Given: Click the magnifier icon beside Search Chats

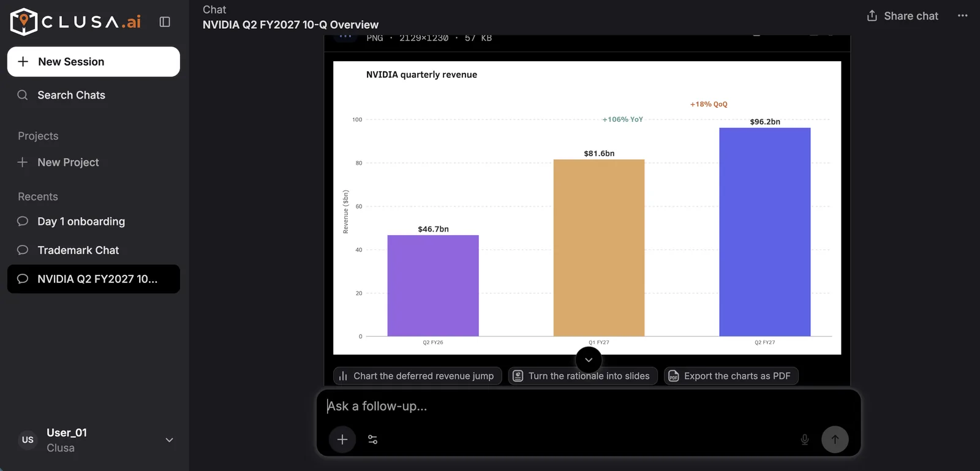Looking at the screenshot, I should point(23,95).
